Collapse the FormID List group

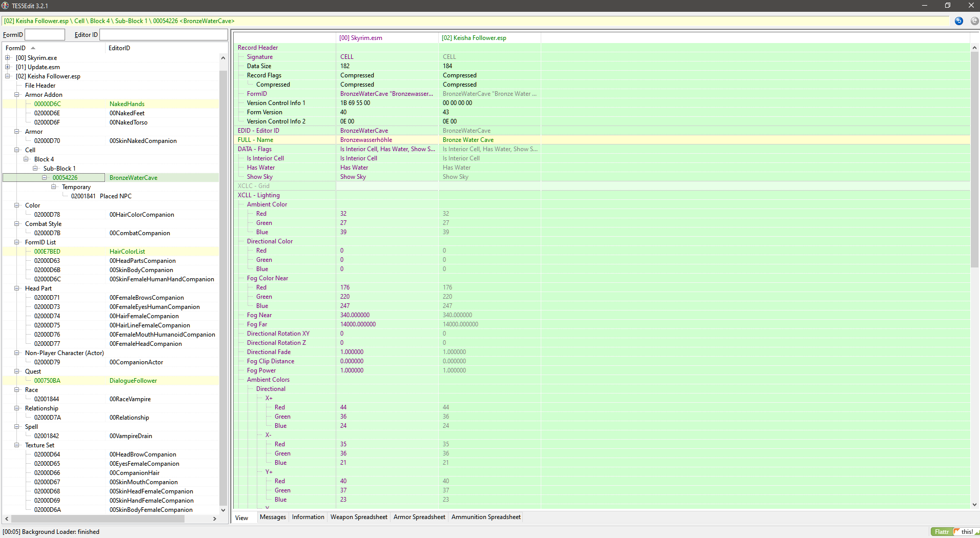pyautogui.click(x=17, y=242)
